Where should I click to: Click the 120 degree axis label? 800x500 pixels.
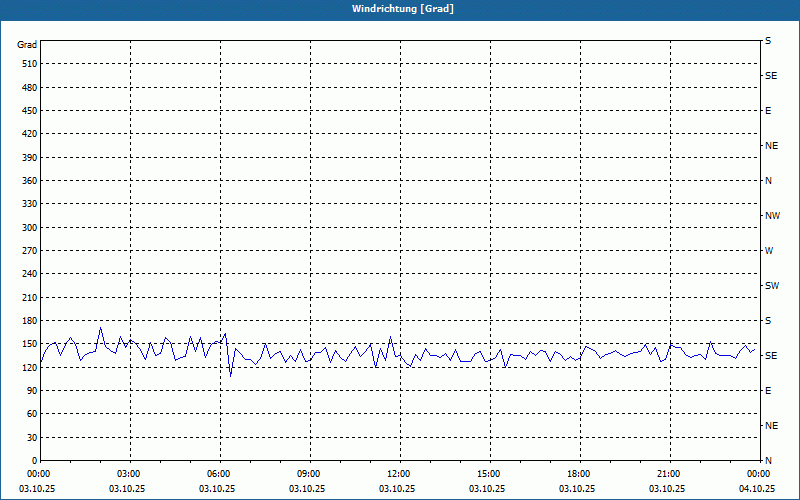tap(30, 367)
